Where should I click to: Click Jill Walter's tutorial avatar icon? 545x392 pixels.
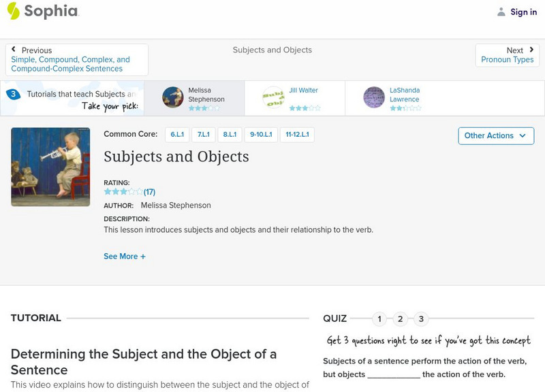pyautogui.click(x=273, y=97)
